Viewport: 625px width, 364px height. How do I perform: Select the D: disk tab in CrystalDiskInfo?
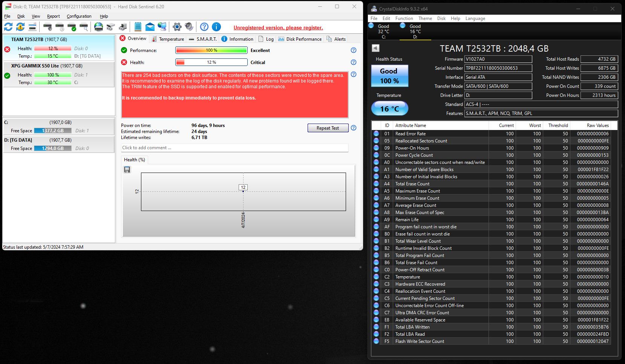coord(415,31)
